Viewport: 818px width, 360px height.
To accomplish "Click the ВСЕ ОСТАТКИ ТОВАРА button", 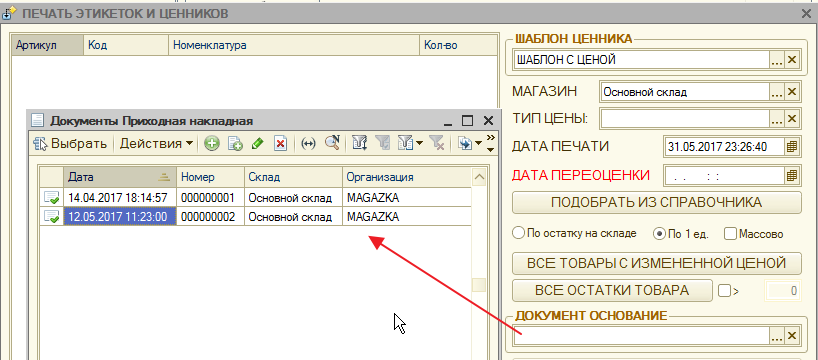I will pyautogui.click(x=612, y=291).
